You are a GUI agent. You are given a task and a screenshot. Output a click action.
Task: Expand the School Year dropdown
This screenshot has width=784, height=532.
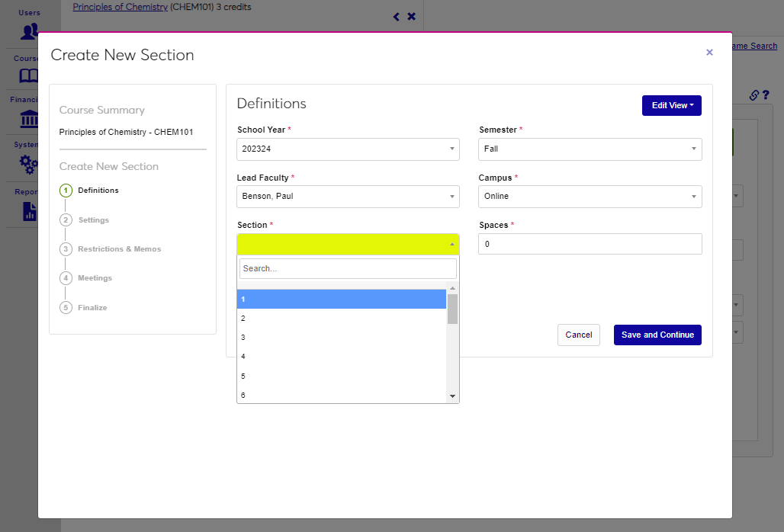click(x=348, y=149)
